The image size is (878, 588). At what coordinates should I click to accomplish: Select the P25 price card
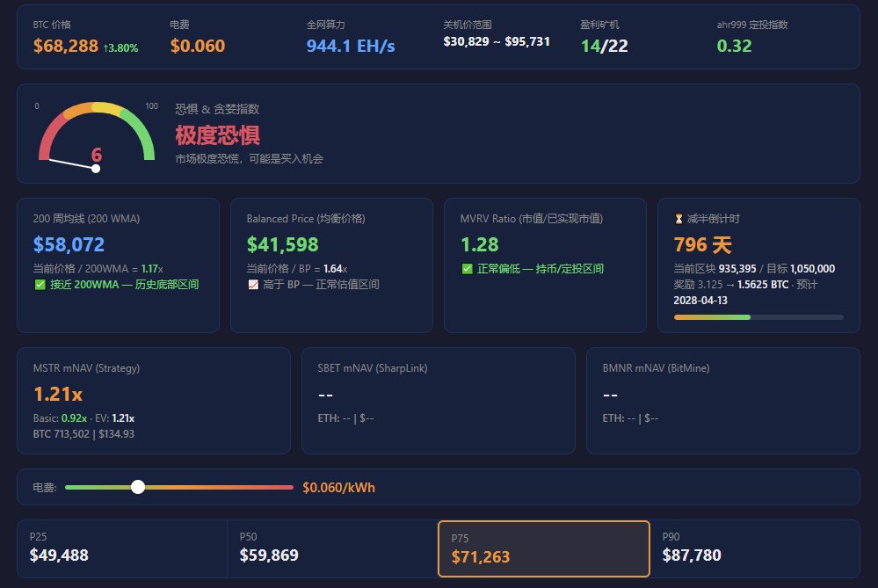click(x=122, y=548)
